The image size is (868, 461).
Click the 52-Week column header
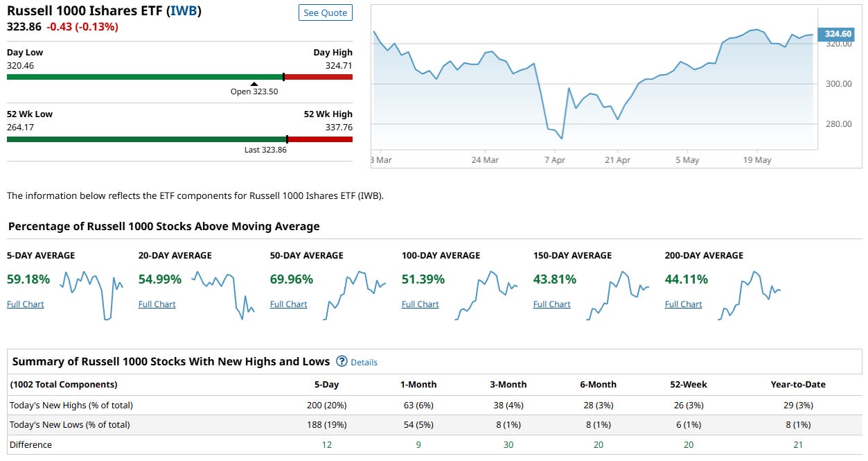[688, 384]
